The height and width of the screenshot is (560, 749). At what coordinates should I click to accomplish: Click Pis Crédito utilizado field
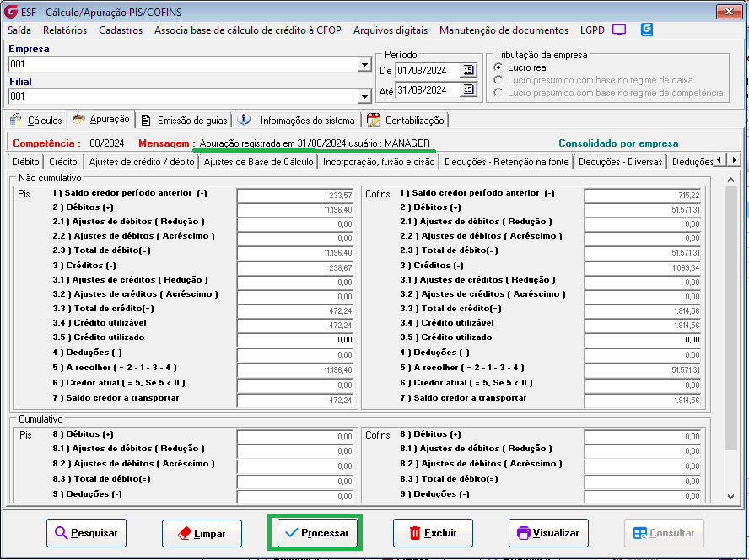(296, 339)
